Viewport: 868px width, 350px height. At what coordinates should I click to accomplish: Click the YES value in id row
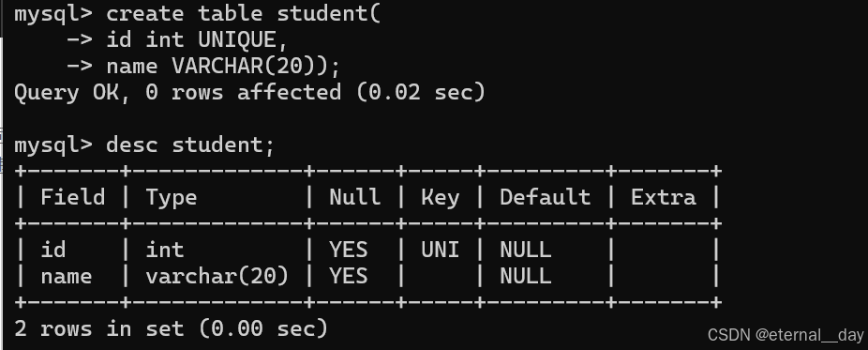coord(348,250)
